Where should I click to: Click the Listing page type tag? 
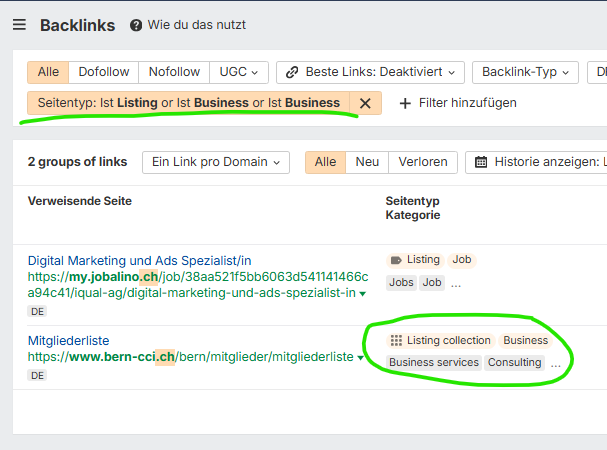pos(415,260)
